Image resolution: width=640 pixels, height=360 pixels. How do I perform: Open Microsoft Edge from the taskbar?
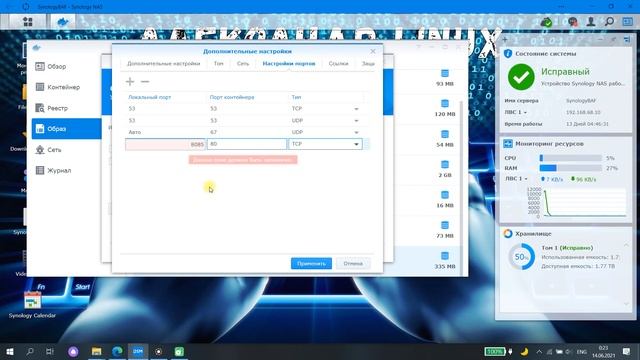tap(117, 351)
